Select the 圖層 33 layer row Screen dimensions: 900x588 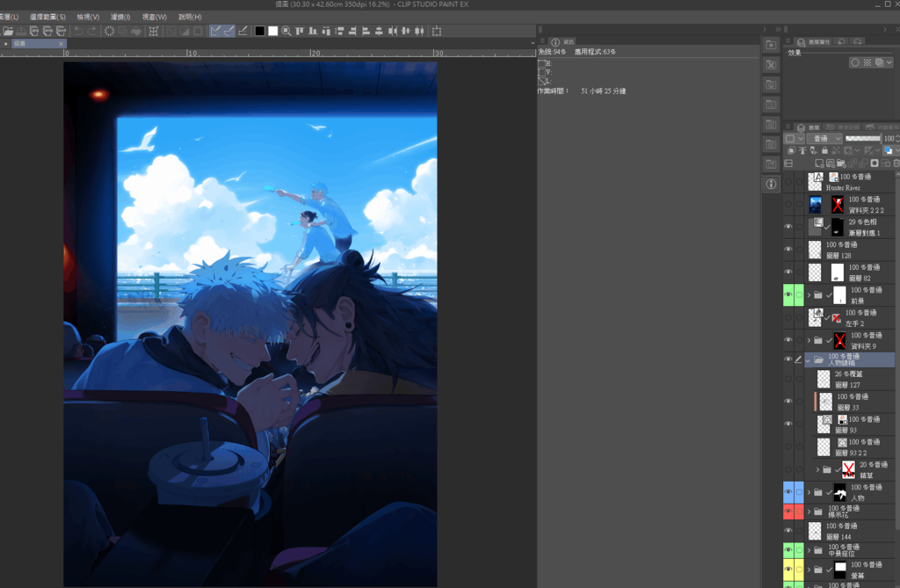point(853,402)
